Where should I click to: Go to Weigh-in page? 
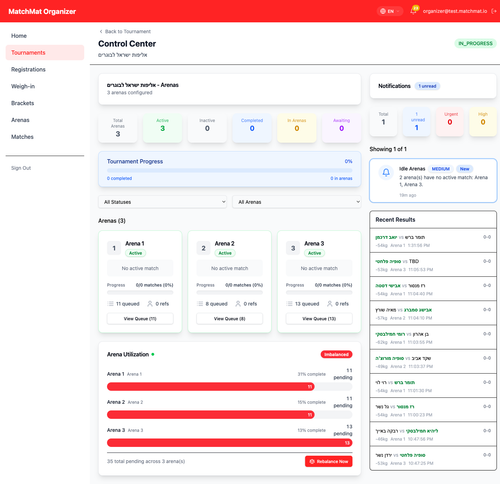pyautogui.click(x=45, y=86)
